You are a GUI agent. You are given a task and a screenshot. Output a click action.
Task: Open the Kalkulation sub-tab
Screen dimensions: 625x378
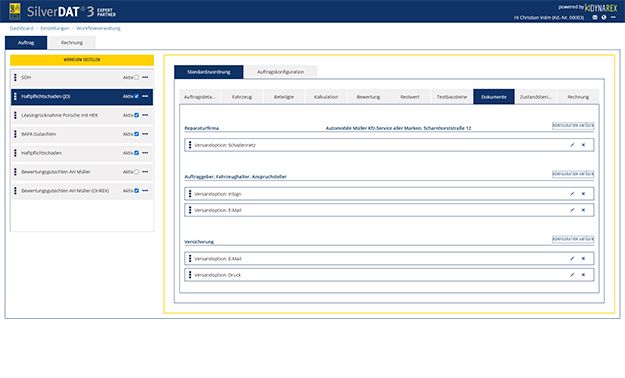[x=326, y=97]
